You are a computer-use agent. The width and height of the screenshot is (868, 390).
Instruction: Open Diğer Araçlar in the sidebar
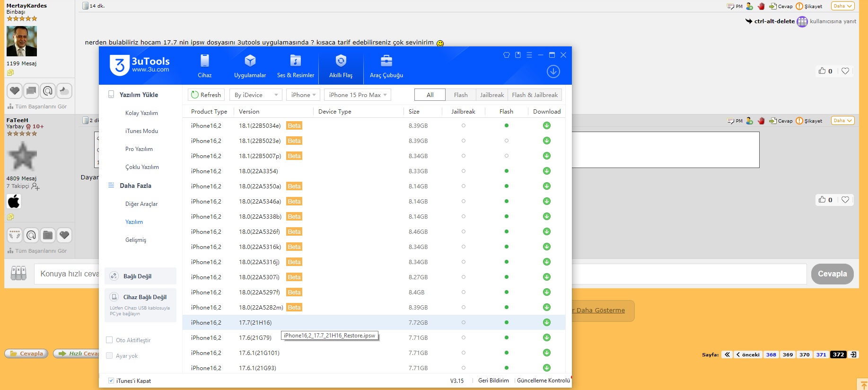[x=141, y=204]
